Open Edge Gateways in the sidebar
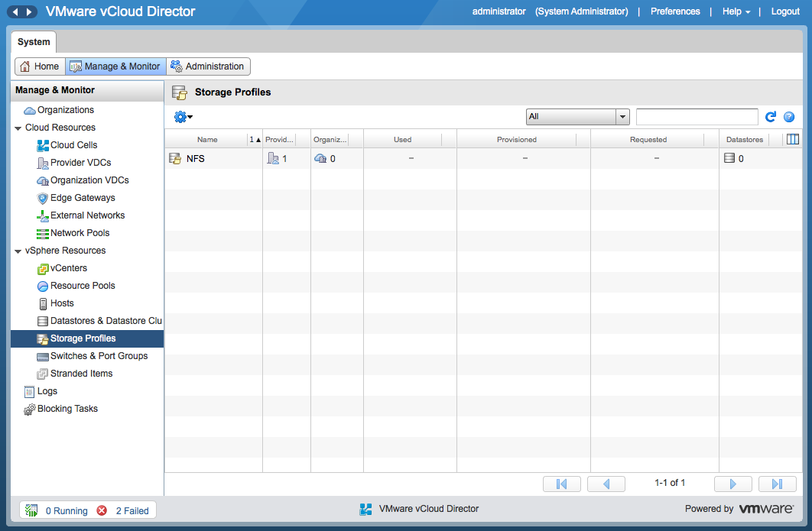The width and height of the screenshot is (812, 531). coord(83,198)
